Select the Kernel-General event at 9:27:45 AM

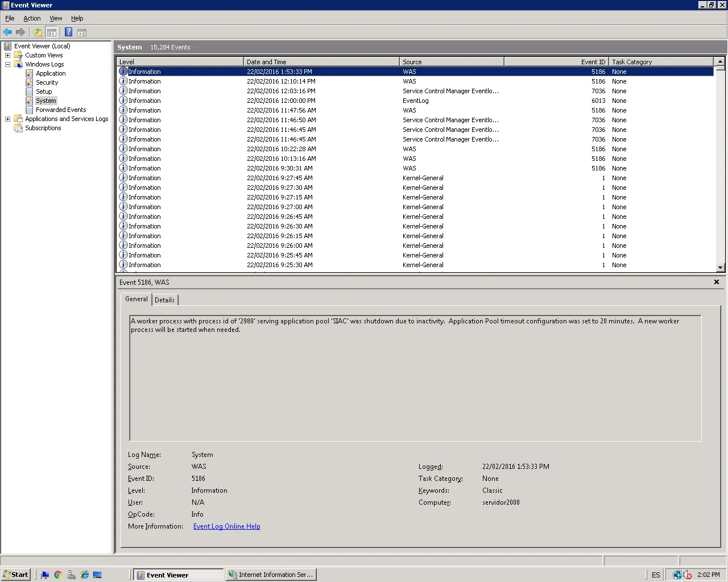click(416, 178)
